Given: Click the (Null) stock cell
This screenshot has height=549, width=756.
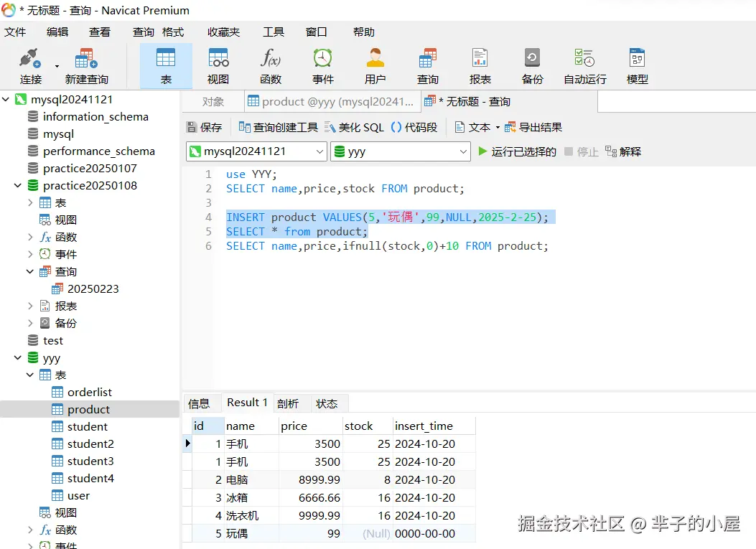Looking at the screenshot, I should (x=368, y=534).
